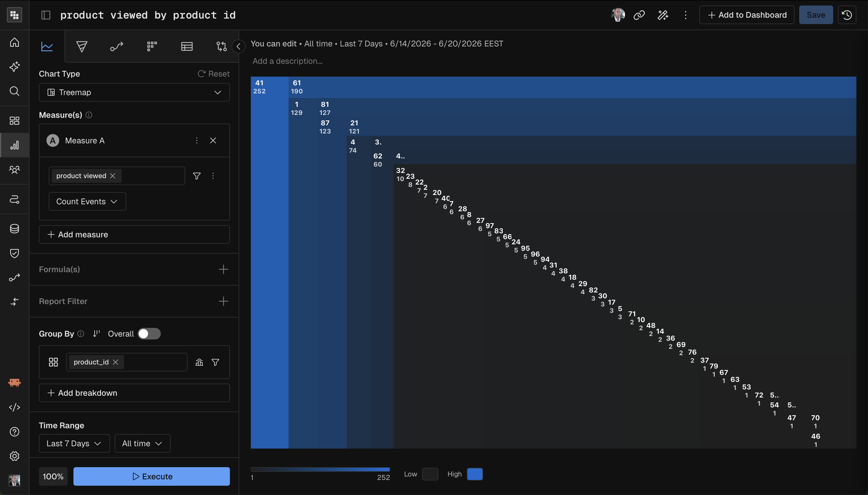Click the user avatar in top bar
Viewport: 868px width, 495px height.
pos(618,15)
